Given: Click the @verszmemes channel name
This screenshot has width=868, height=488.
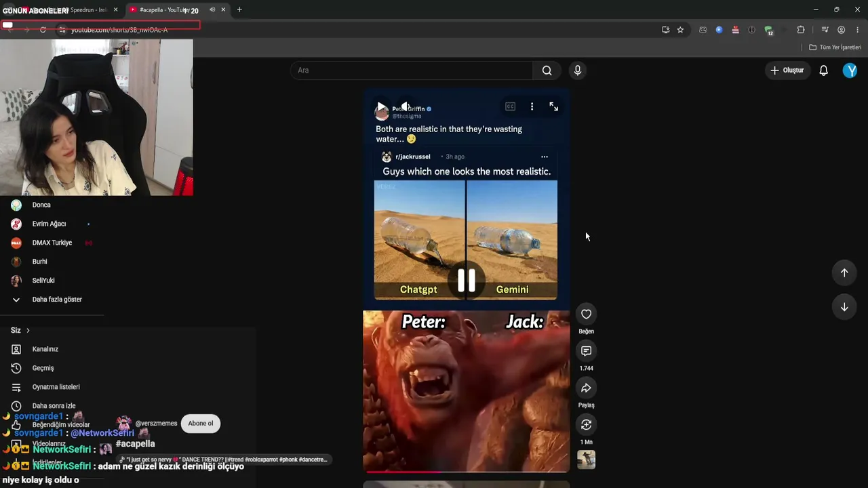Looking at the screenshot, I should point(156,424).
